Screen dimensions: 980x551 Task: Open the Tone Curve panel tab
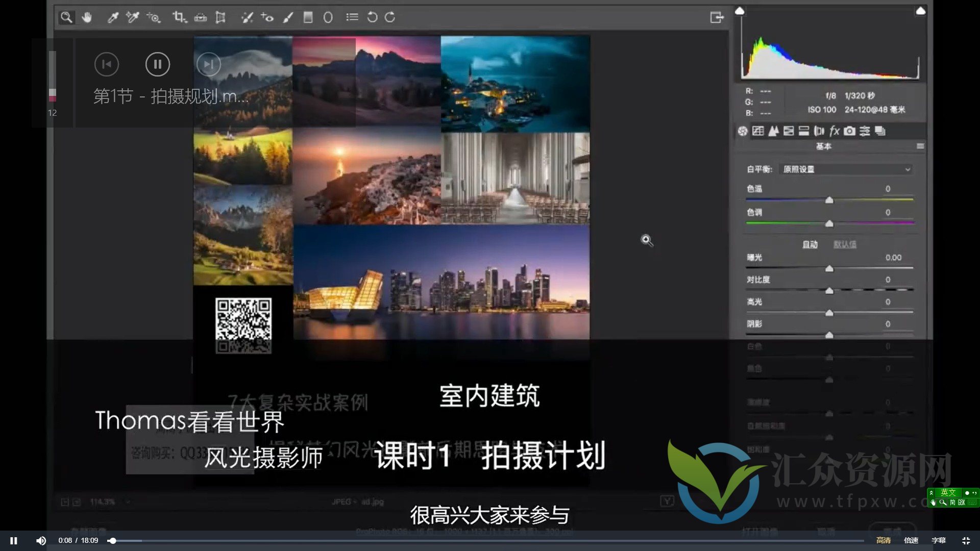[758, 131]
